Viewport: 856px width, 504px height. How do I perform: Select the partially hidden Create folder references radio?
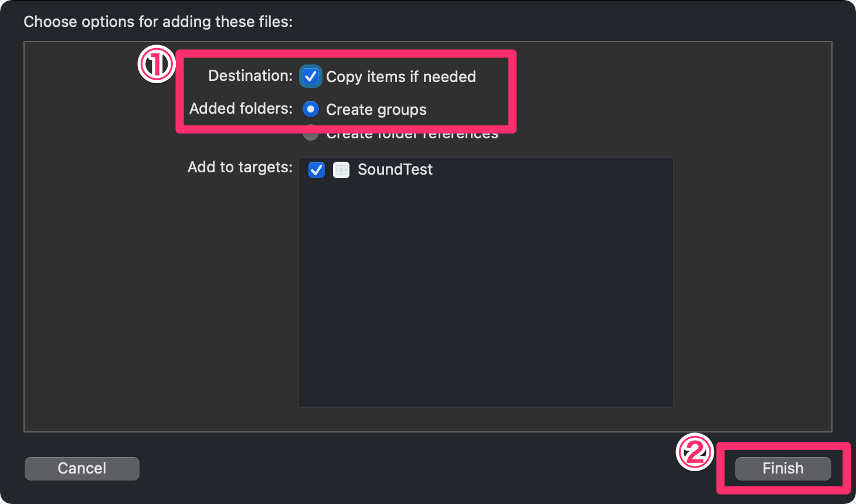pos(311,135)
